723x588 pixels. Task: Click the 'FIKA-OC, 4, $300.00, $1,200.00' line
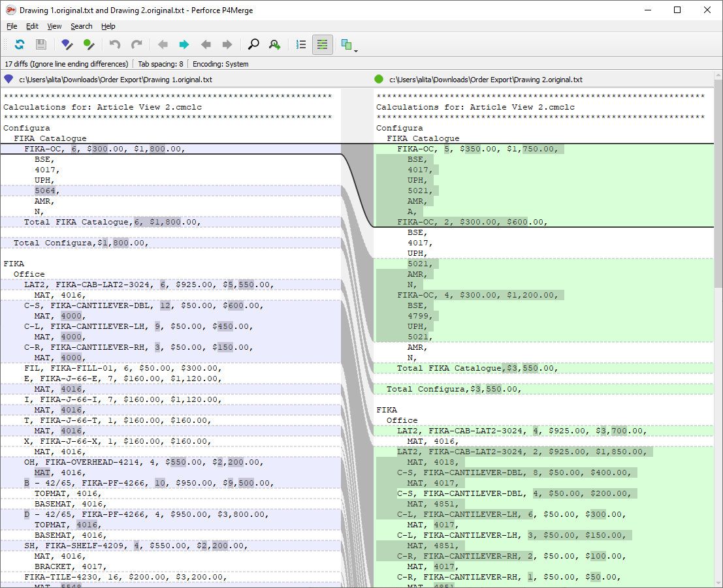(477, 295)
